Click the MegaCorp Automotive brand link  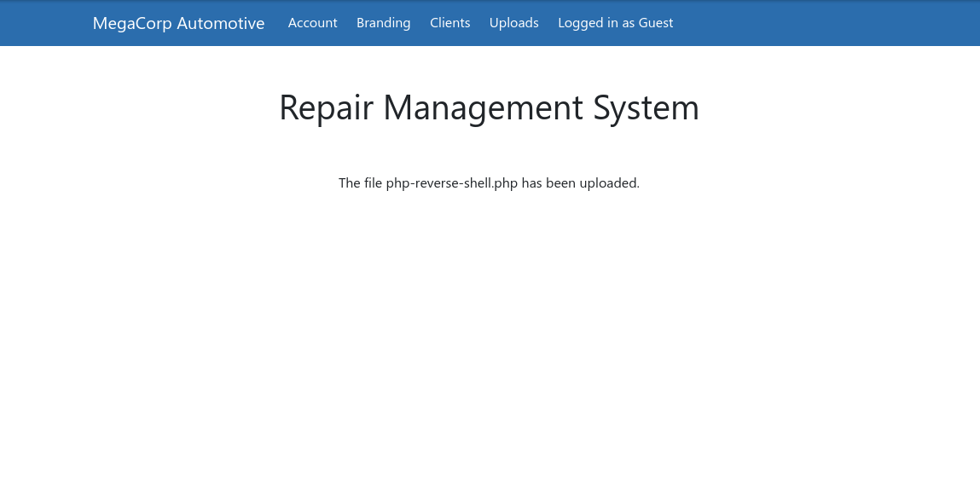[x=178, y=23]
